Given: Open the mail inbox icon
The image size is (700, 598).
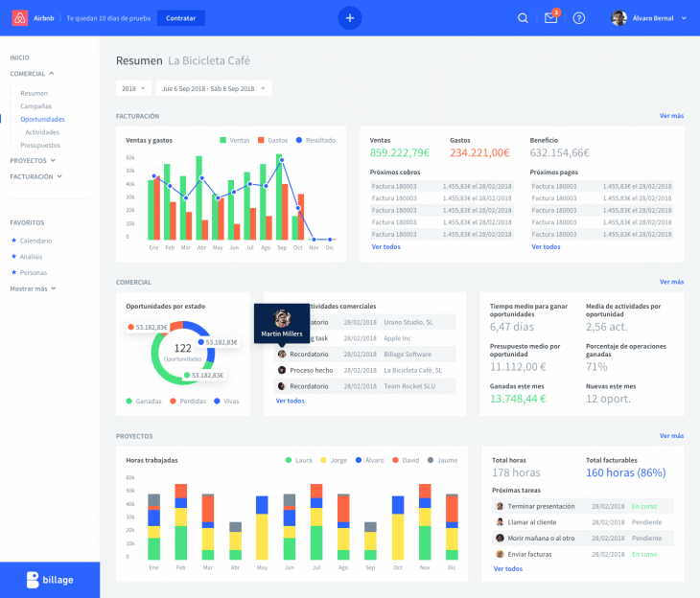Looking at the screenshot, I should pos(551,18).
